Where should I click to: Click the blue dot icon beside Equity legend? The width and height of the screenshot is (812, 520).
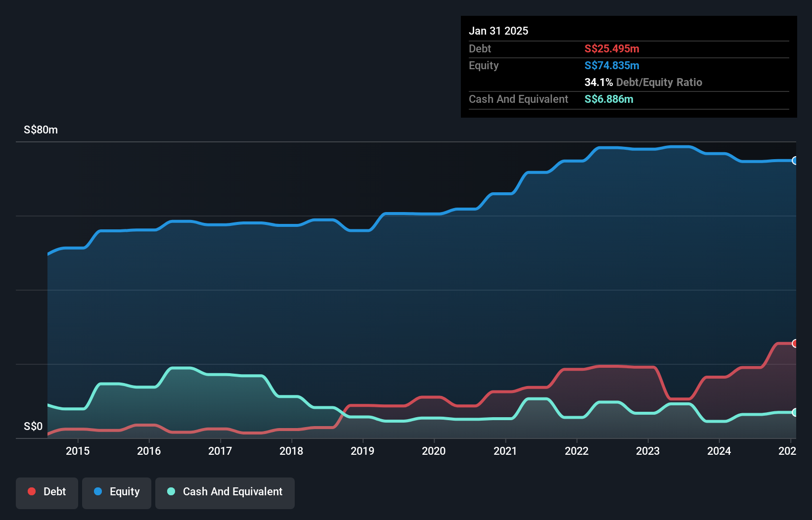point(98,491)
